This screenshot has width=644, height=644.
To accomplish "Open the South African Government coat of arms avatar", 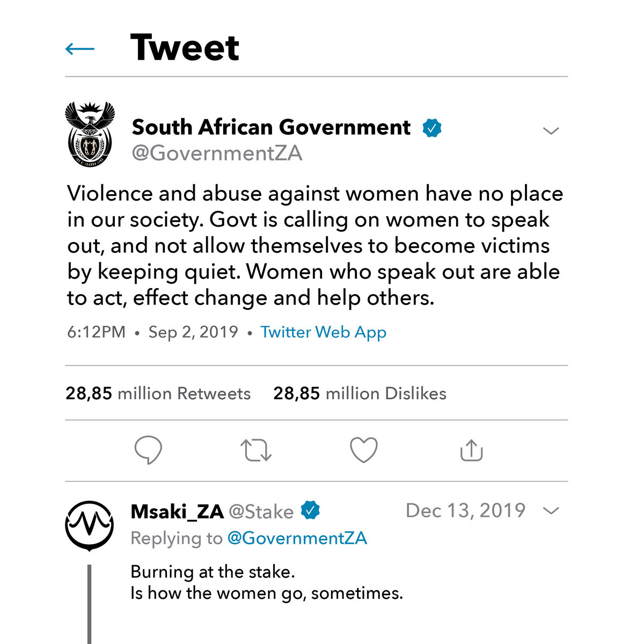I will pos(90,134).
